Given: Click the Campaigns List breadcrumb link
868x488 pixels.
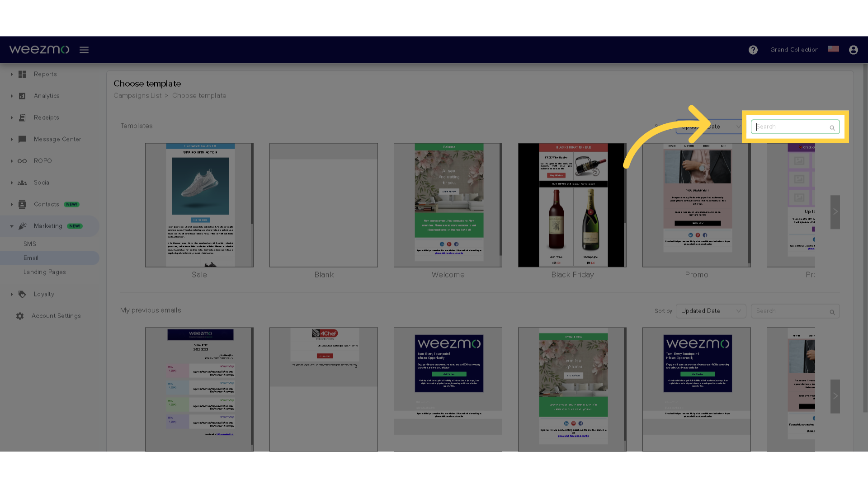Looking at the screenshot, I should pos(137,95).
